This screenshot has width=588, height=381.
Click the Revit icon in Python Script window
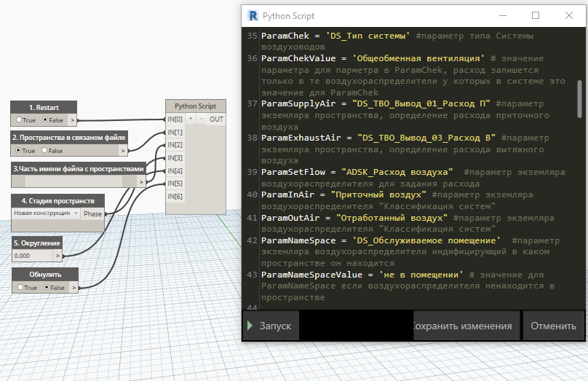pos(253,16)
